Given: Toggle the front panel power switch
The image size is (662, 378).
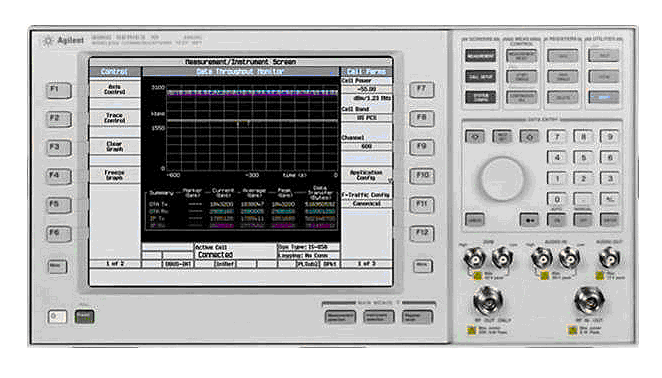Looking at the screenshot, I should (x=57, y=316).
